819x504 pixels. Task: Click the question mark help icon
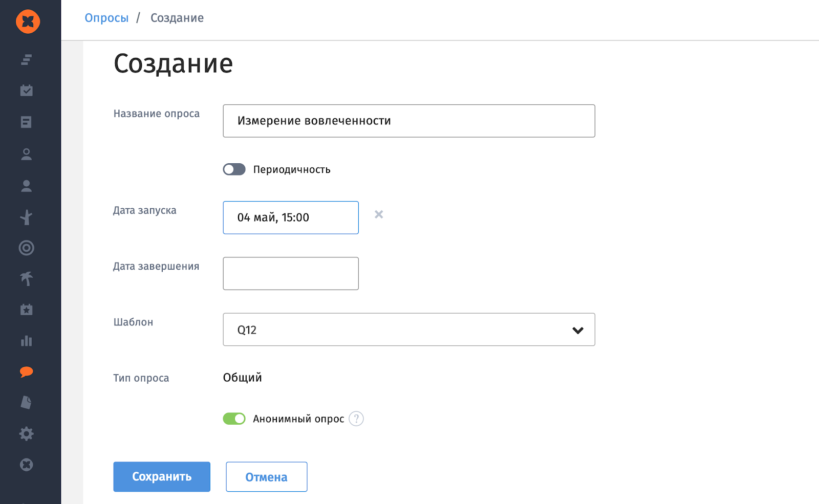coord(356,419)
